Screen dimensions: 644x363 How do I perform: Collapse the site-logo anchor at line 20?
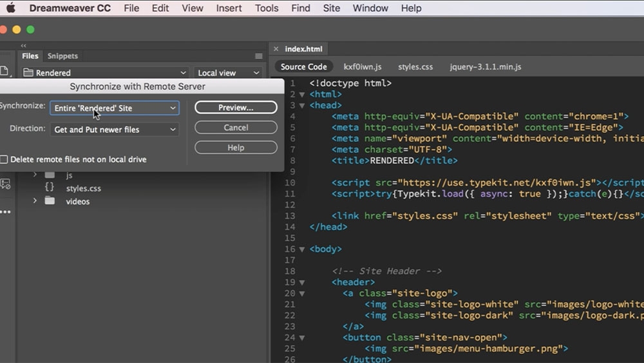click(302, 294)
